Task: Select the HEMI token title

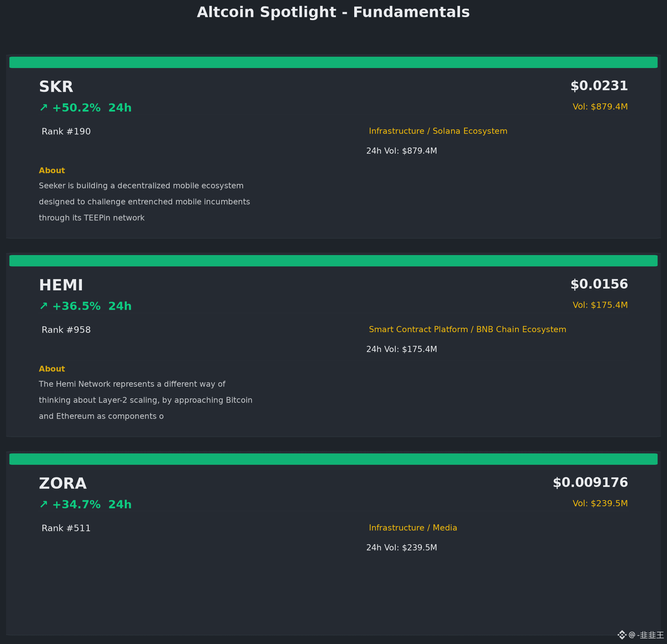Action: click(61, 285)
